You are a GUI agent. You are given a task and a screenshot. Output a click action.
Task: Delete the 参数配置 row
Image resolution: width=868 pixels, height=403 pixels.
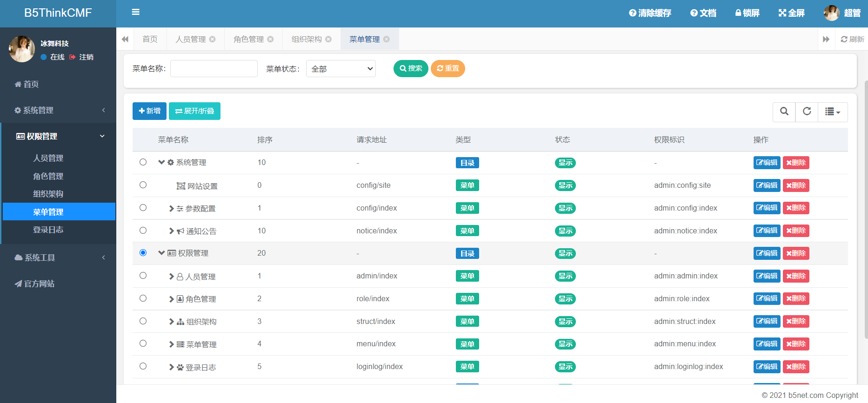(x=796, y=208)
